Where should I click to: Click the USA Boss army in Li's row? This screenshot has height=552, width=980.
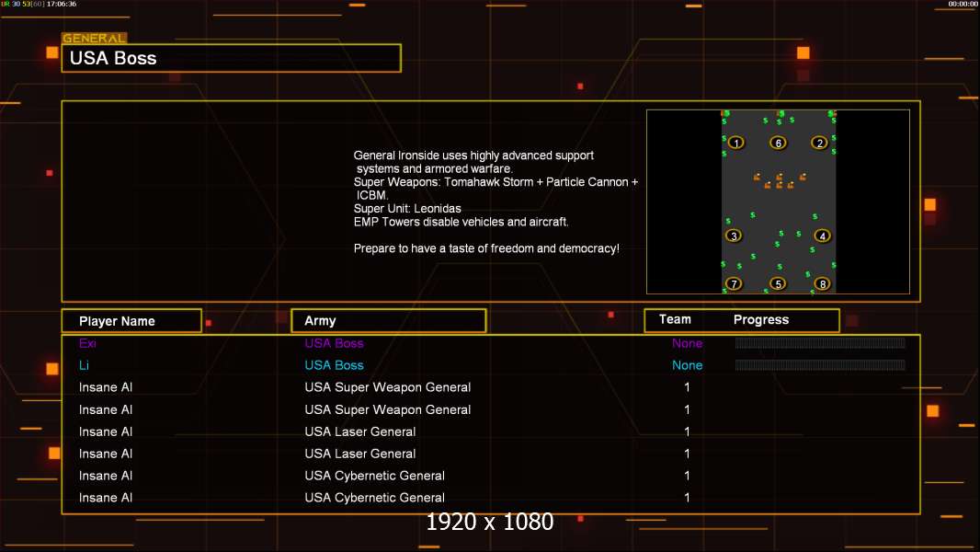[334, 365]
